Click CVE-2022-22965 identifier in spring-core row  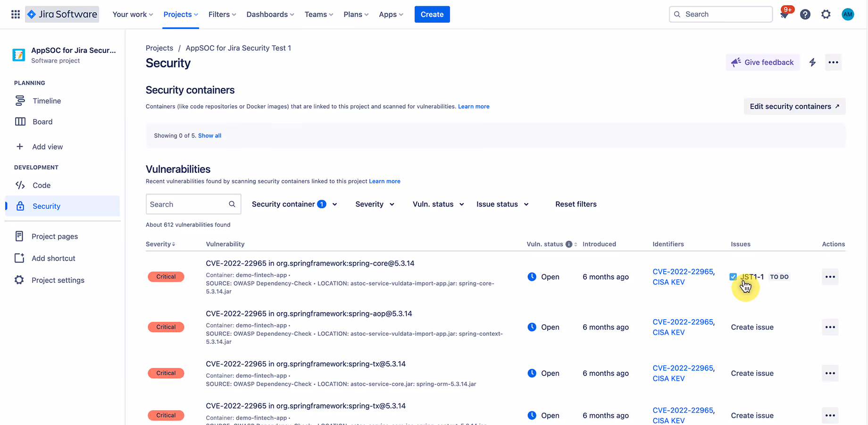coord(683,272)
